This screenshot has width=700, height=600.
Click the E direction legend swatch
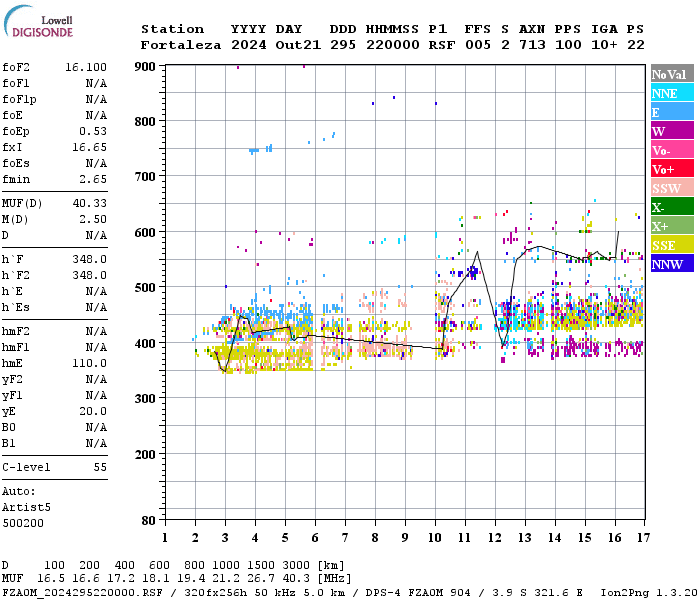pos(672,112)
